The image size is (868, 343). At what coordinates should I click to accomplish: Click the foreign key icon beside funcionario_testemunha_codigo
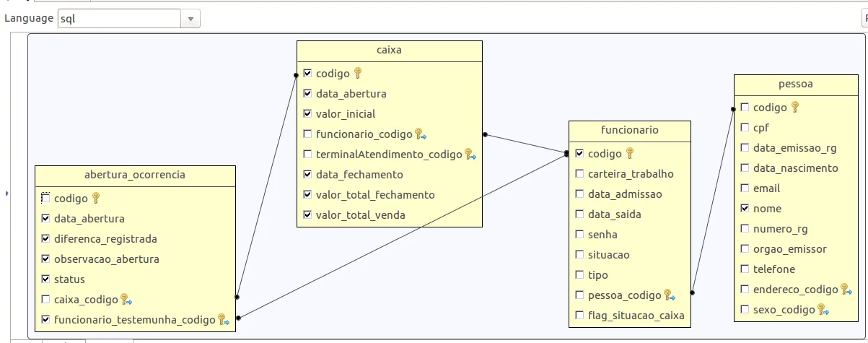pyautogui.click(x=223, y=320)
